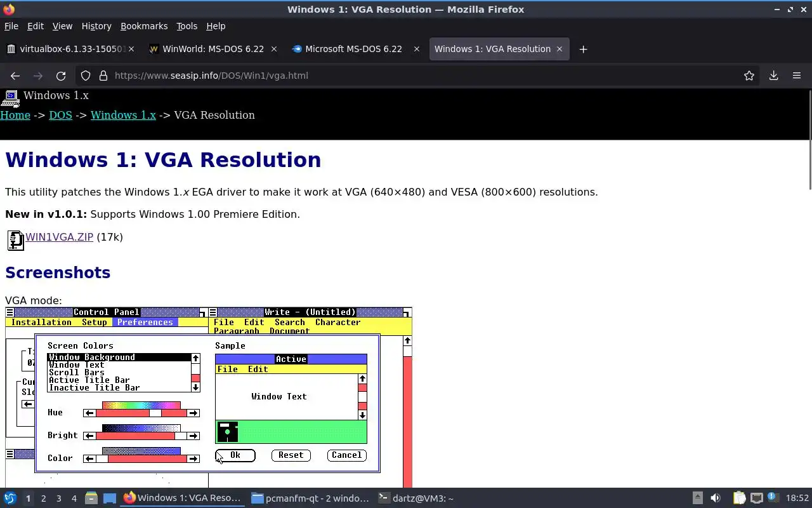
Task: Close the Microsoft MS-DOS 6.22 tab
Action: pyautogui.click(x=417, y=49)
